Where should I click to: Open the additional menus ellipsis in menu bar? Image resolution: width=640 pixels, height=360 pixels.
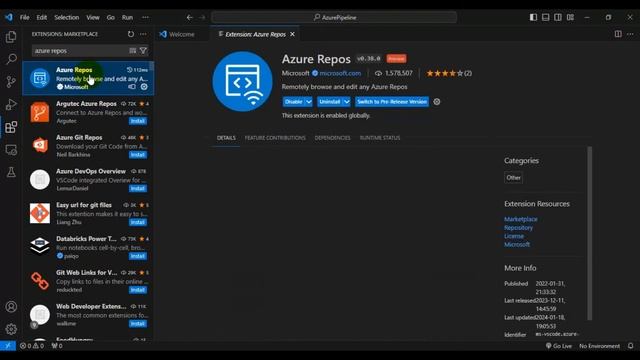pyautogui.click(x=145, y=18)
